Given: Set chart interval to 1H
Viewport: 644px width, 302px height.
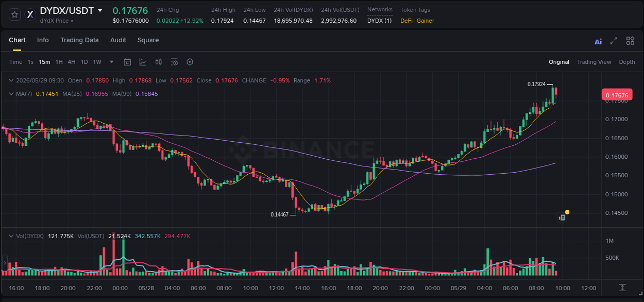Looking at the screenshot, I should coord(59,62).
